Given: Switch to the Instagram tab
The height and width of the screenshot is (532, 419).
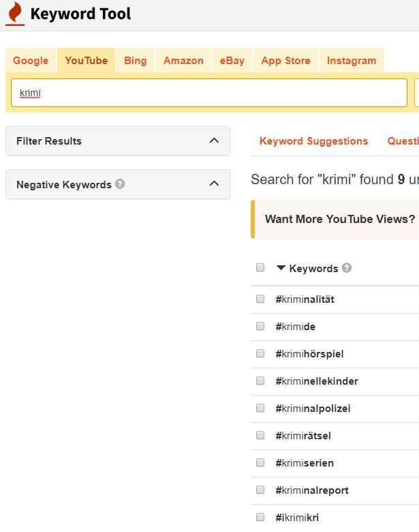Looking at the screenshot, I should pos(352,61).
